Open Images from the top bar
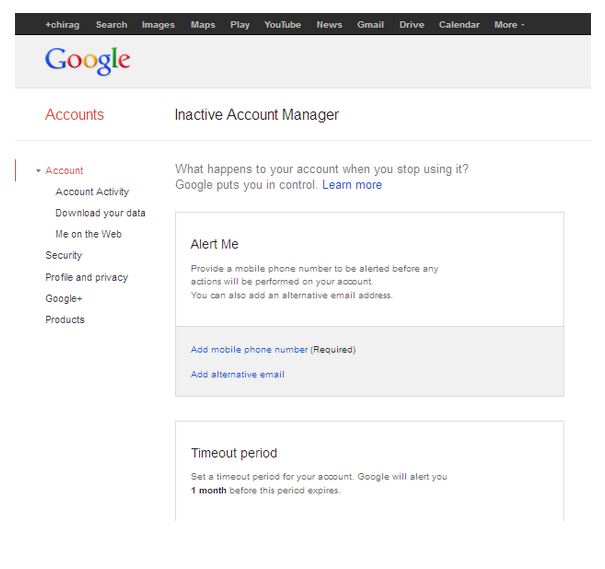This screenshot has width=605, height=569. (158, 25)
